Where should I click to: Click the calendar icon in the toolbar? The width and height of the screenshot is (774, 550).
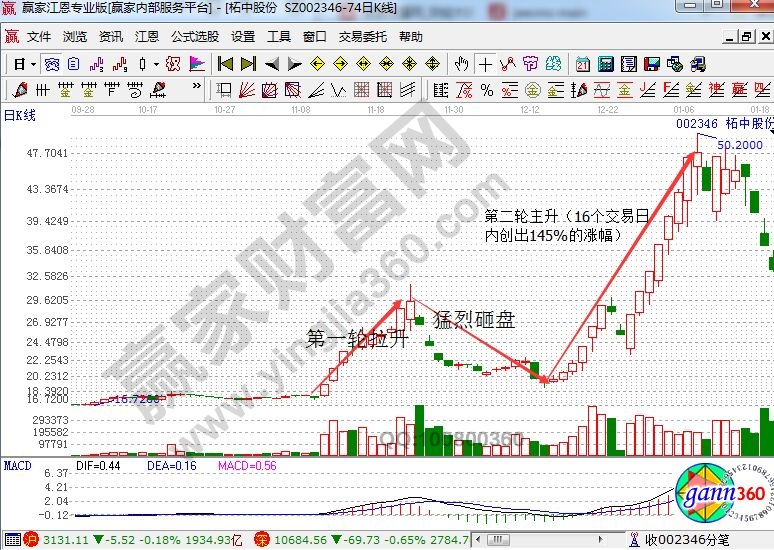pyautogui.click(x=583, y=64)
